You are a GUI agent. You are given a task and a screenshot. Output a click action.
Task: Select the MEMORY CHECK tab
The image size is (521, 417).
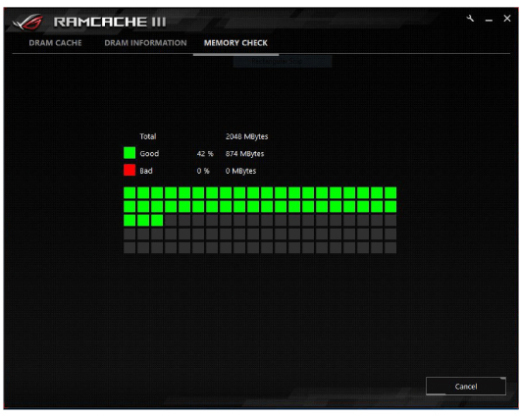click(x=236, y=43)
